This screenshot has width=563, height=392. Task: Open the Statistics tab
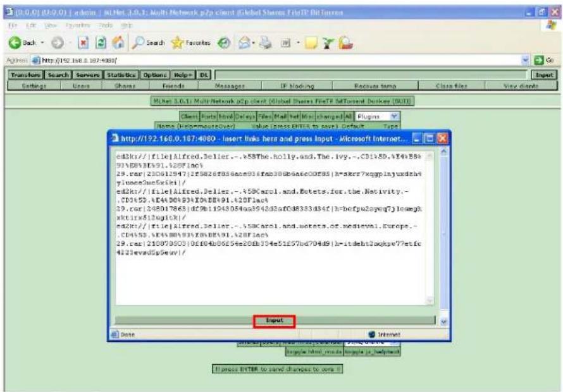pos(121,75)
